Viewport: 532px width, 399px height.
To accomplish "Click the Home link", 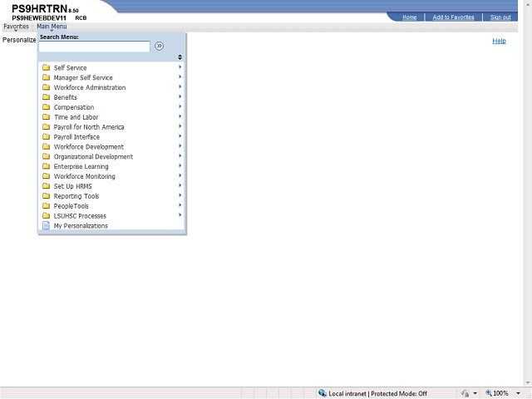I will [x=410, y=17].
